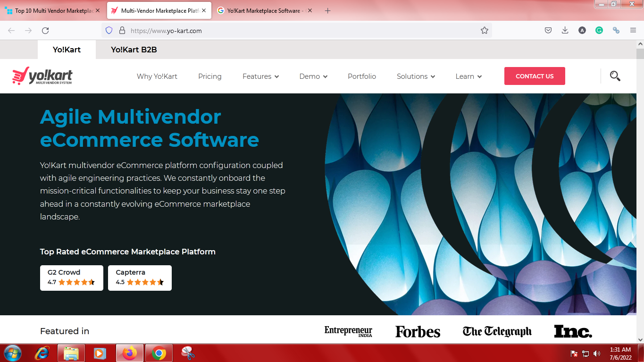The width and height of the screenshot is (644, 362).
Task: Open the Why Yo!Kart page
Action: pos(157,76)
